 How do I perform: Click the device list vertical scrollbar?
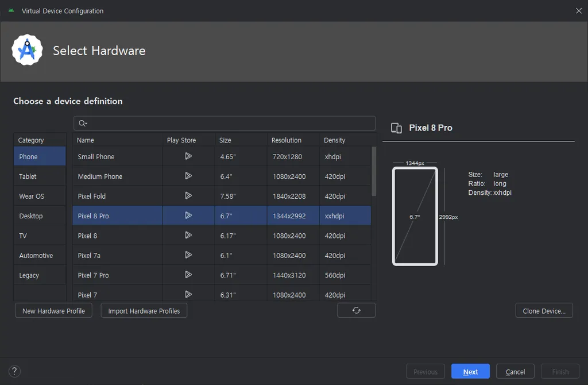(373, 171)
